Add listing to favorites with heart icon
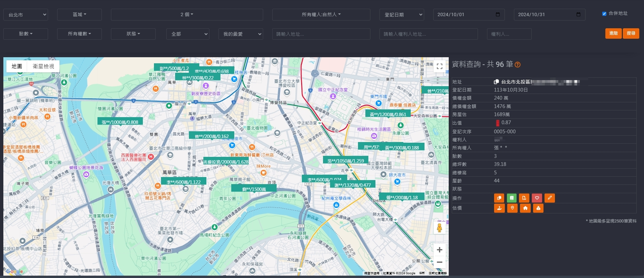This screenshot has width=644, height=278. pyautogui.click(x=537, y=198)
